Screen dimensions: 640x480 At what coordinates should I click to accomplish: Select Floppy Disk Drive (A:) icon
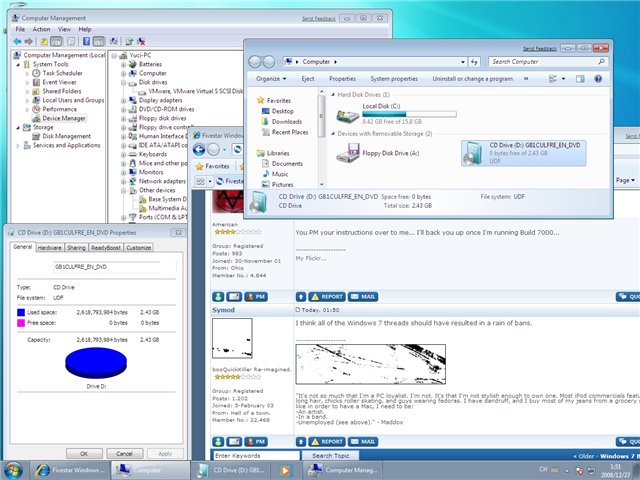point(348,153)
